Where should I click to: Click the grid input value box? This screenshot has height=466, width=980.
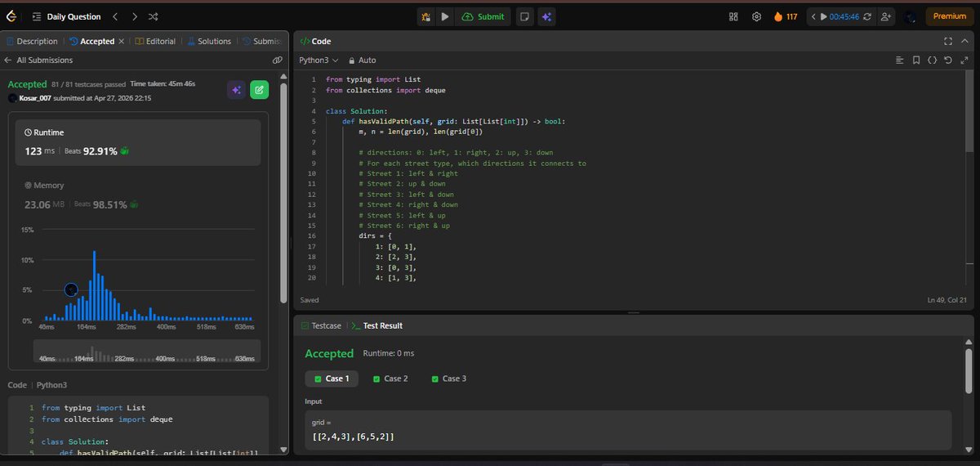[x=628, y=430]
